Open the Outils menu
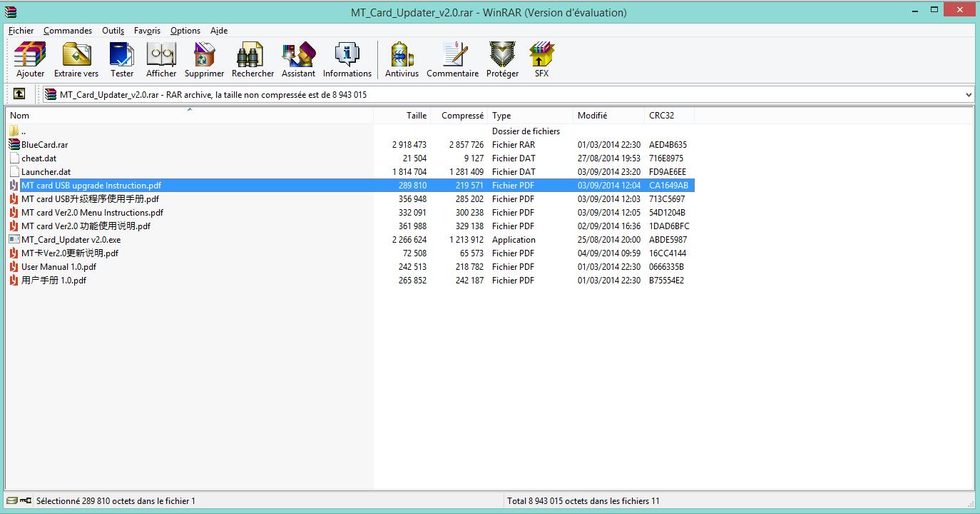Screen dimensions: 980x514 (113, 31)
